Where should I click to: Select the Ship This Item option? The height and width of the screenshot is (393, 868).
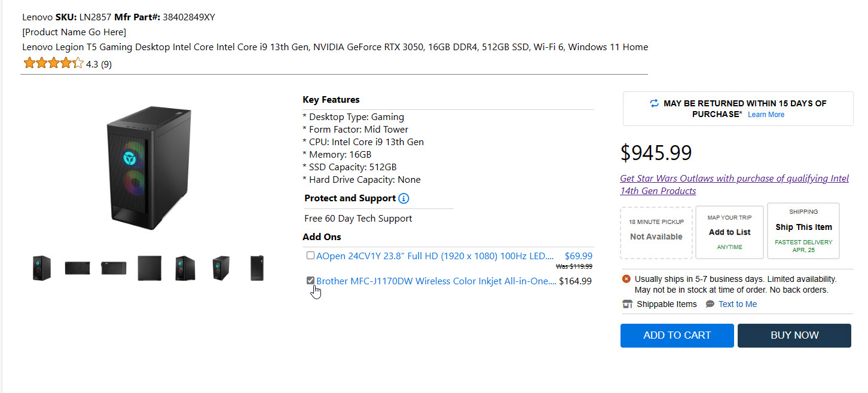(x=803, y=231)
